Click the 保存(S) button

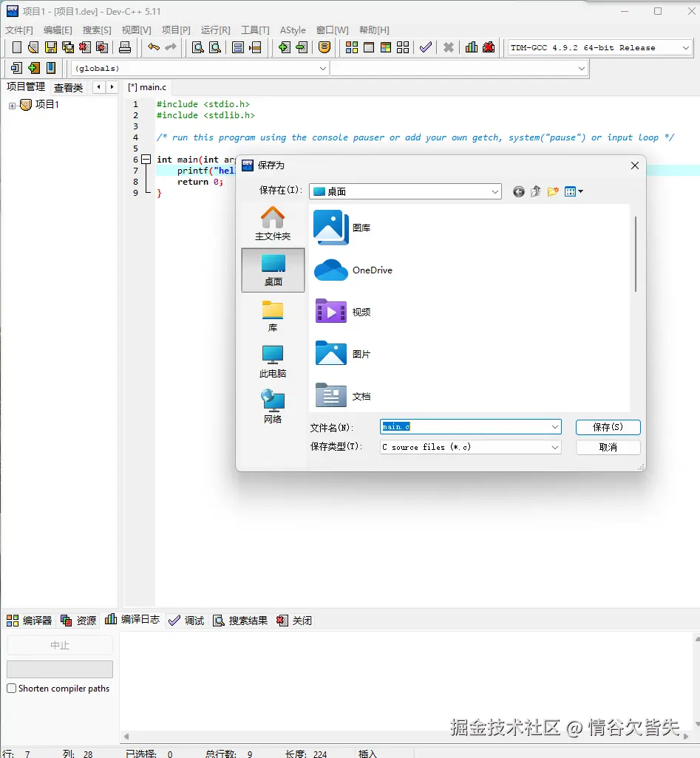coord(608,427)
